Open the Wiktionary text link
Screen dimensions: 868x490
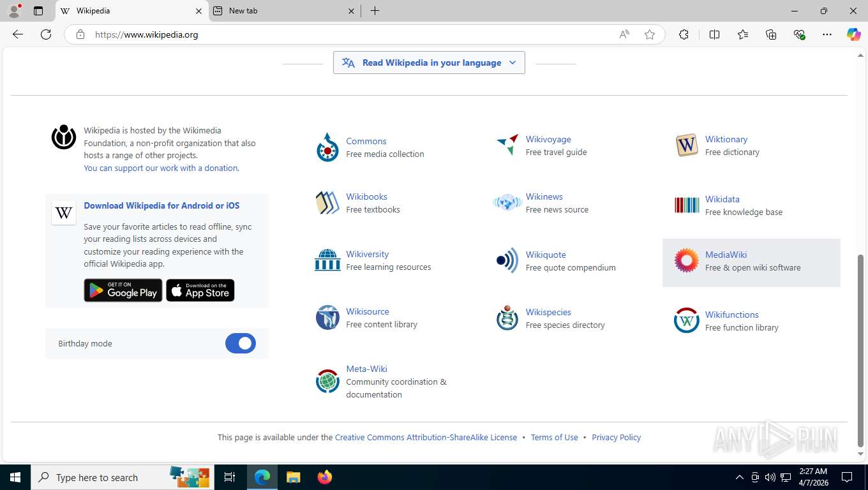point(726,139)
